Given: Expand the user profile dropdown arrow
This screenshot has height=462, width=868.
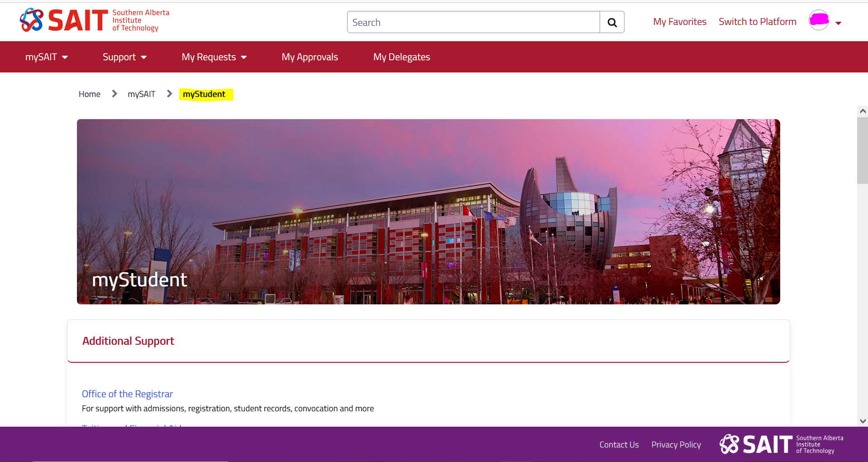Looking at the screenshot, I should click(838, 23).
